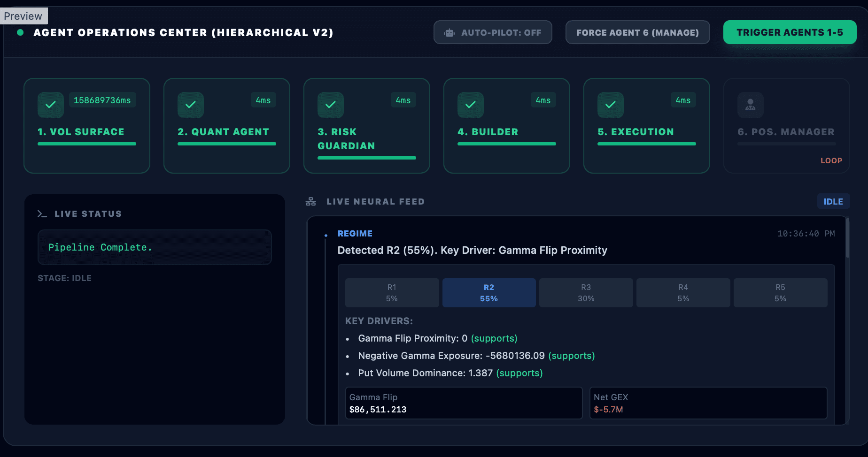This screenshot has height=457, width=868.
Task: Expand the REGIME feed entry
Action: point(355,233)
